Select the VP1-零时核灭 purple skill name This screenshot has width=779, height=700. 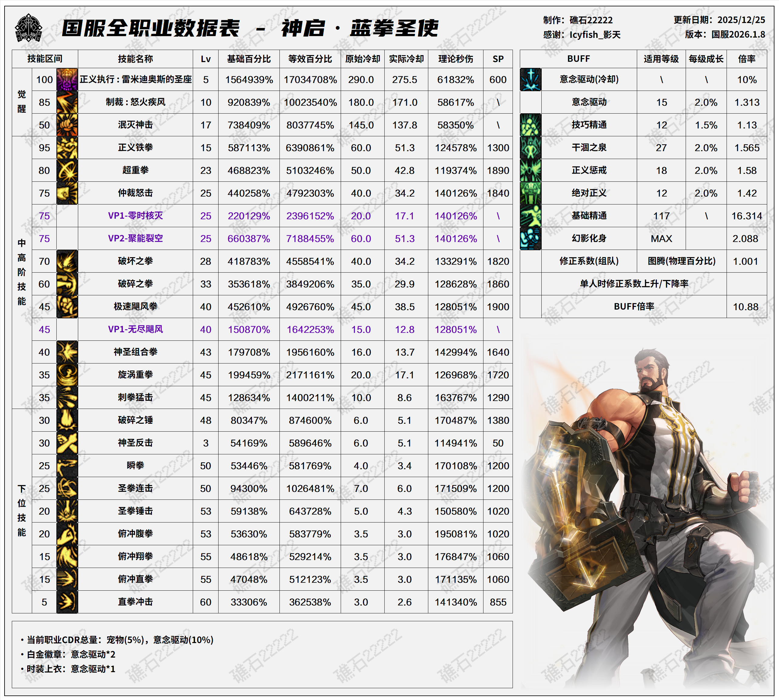click(135, 216)
